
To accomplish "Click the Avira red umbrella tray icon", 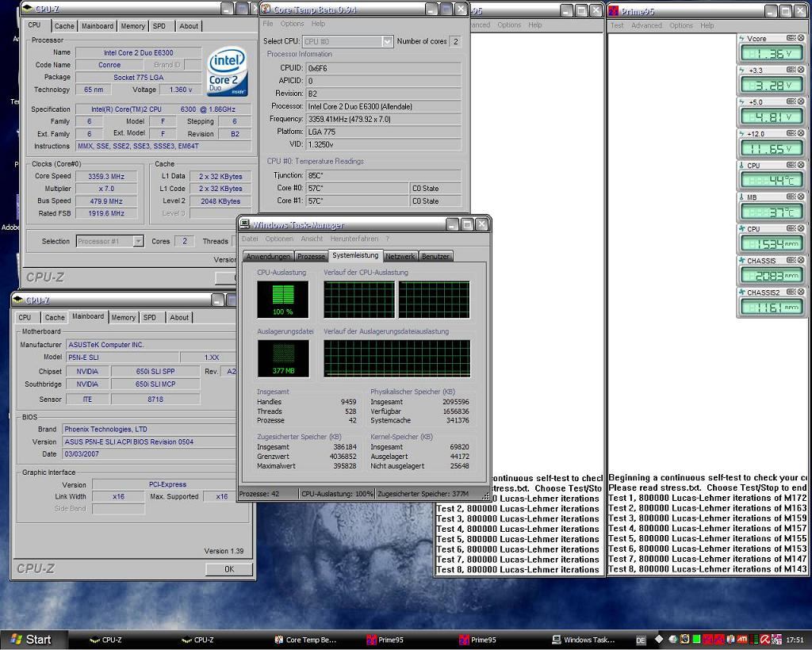I will (x=764, y=640).
